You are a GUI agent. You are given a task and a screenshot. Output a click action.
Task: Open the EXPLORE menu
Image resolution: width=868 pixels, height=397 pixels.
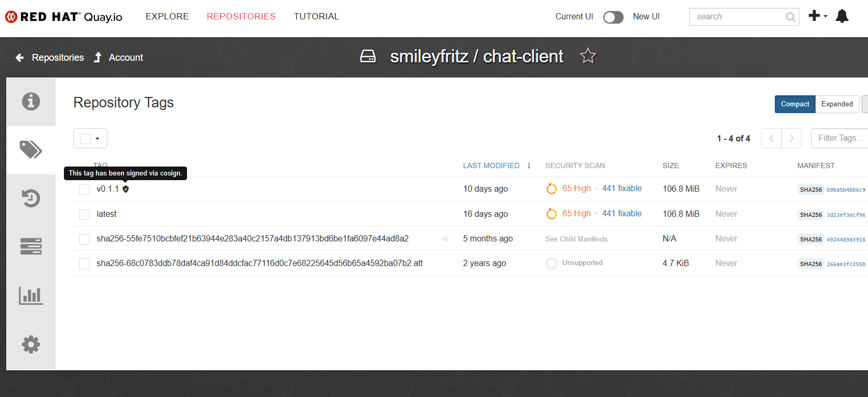tap(167, 16)
